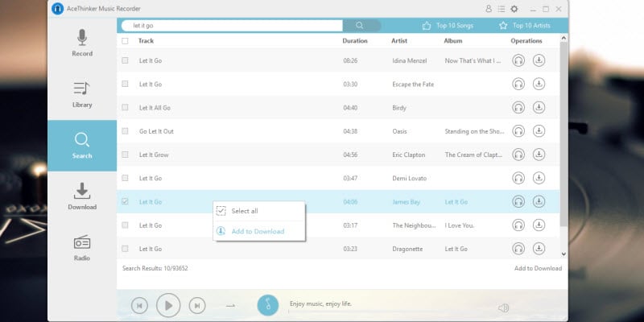Check the Escape the Fate track checkbox
The width and height of the screenshot is (644, 322).
(x=125, y=84)
